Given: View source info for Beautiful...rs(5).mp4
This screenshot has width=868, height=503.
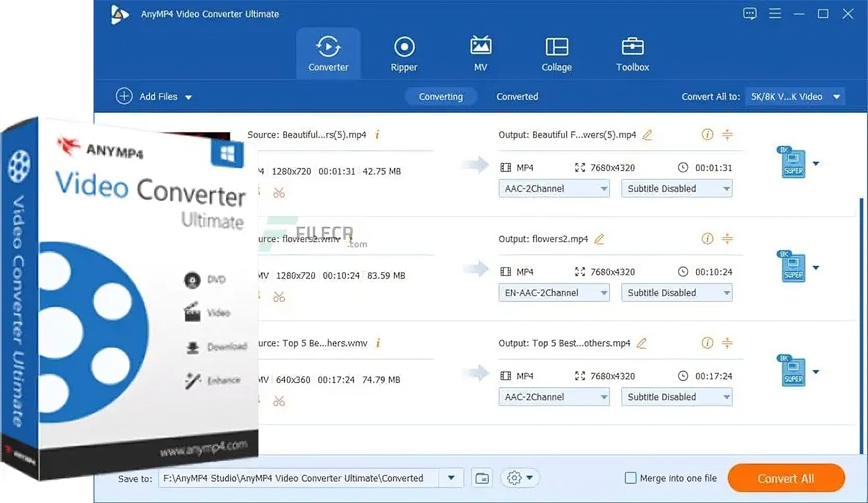Looking at the screenshot, I should tap(377, 135).
